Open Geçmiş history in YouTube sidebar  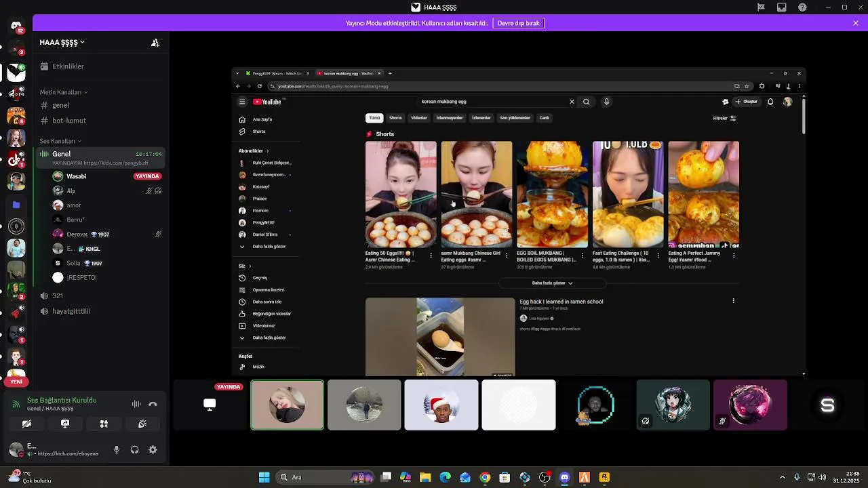pyautogui.click(x=265, y=278)
